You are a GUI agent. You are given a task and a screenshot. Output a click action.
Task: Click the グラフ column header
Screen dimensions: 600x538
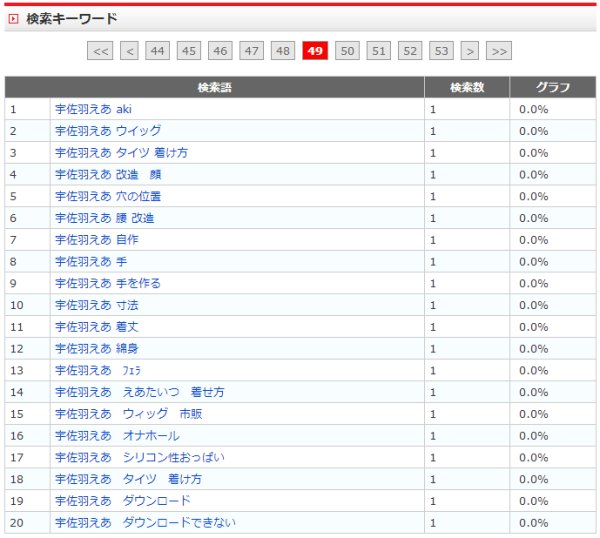point(553,87)
